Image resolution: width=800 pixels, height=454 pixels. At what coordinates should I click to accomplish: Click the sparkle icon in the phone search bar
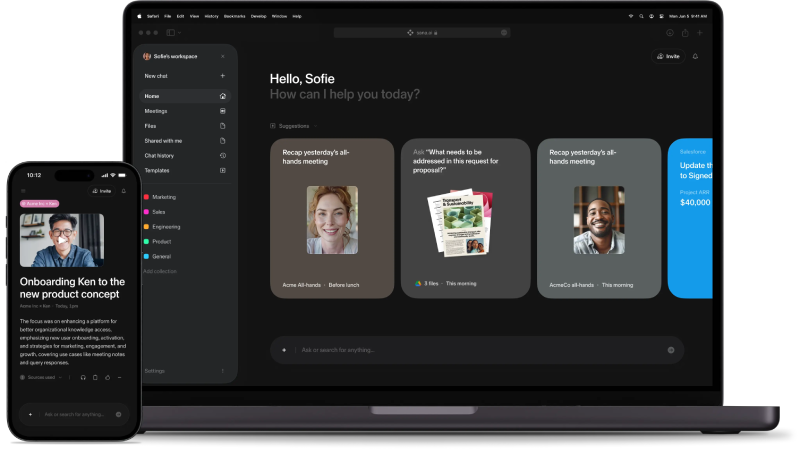tap(31, 414)
